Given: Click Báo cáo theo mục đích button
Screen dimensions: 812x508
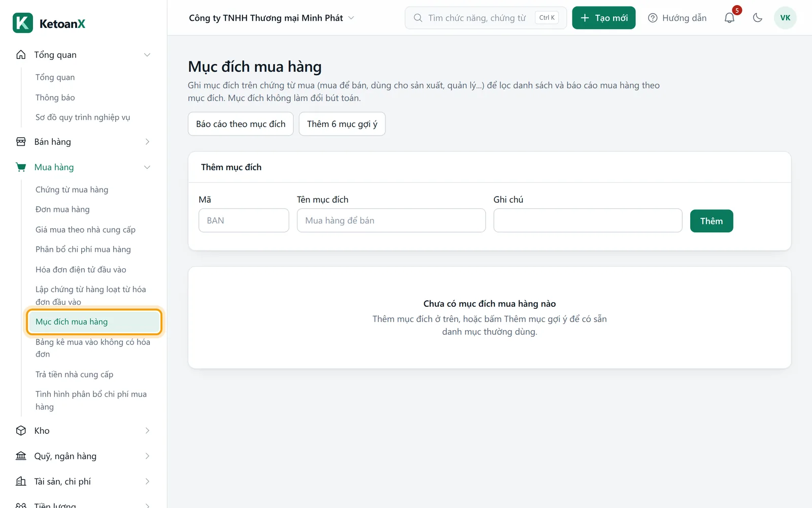Looking at the screenshot, I should (x=241, y=124).
